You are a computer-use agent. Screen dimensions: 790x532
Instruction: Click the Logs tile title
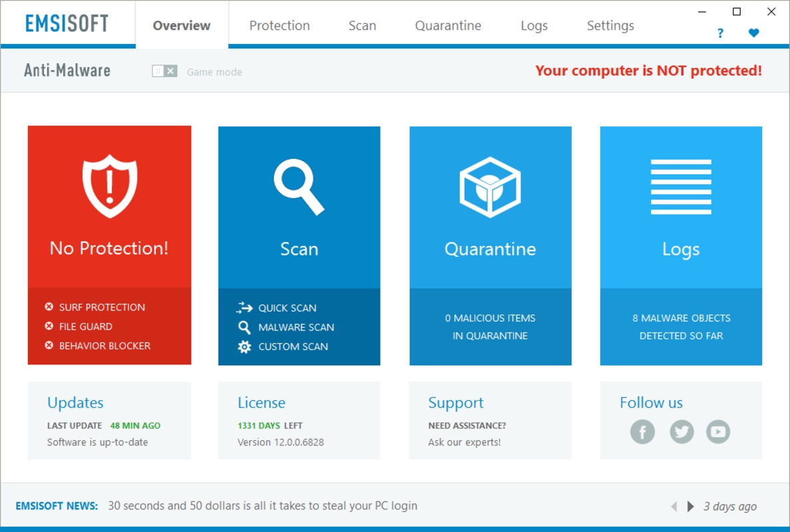pyautogui.click(x=681, y=249)
